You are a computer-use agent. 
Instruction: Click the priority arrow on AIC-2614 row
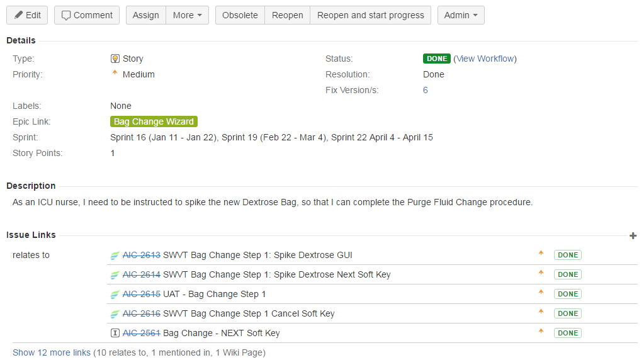(541, 273)
